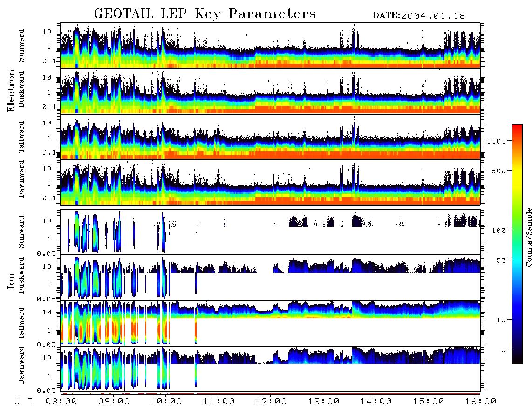Select the Electron Tailward spectrogram panel
The width and height of the screenshot is (532, 410).
(270, 137)
